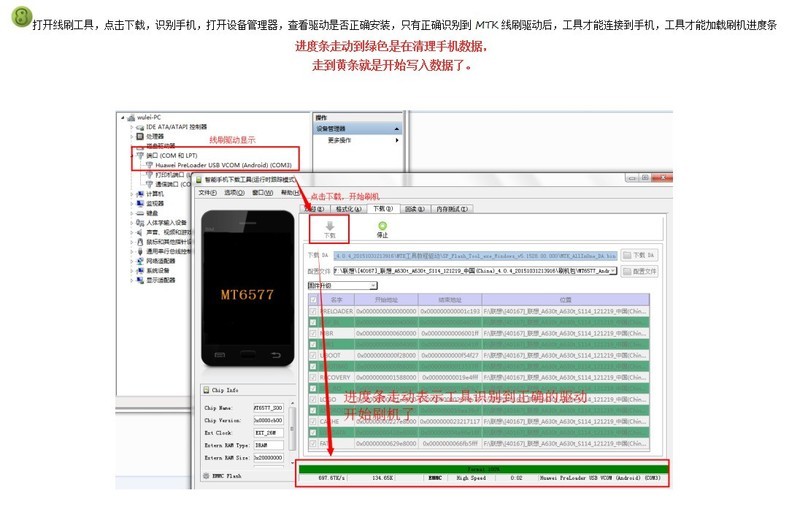The width and height of the screenshot is (800, 520).
Task: Click the 下载 DA folder button
Action: [639, 255]
